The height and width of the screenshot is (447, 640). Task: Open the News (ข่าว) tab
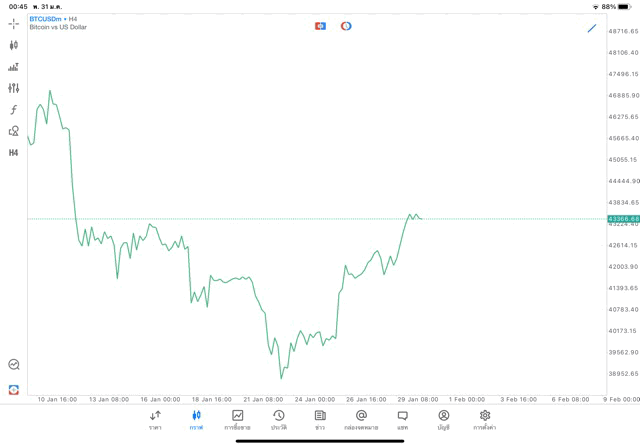click(x=320, y=419)
